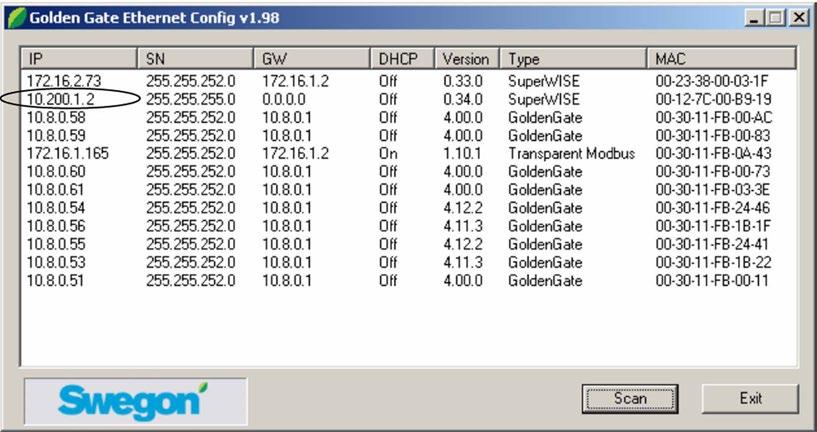Click the Transparent Modbus type cell
The height and width of the screenshot is (432, 817).
click(x=572, y=154)
